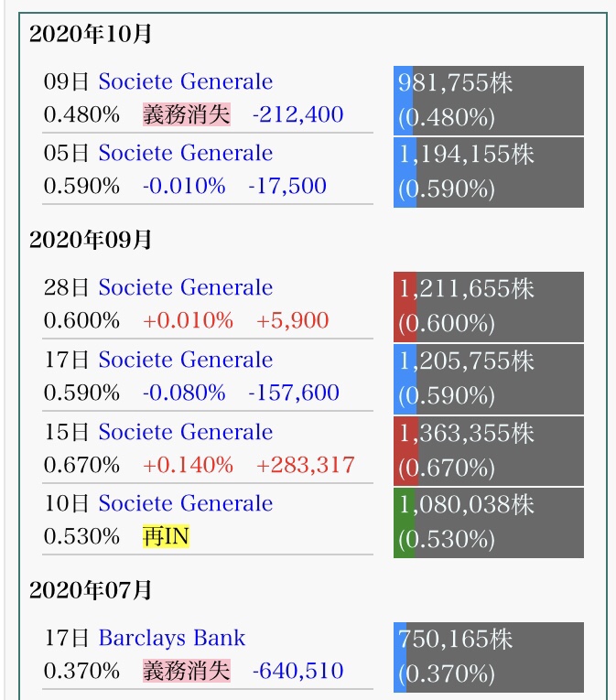Click the green 1,080,038株 share bar
Image resolution: width=616 pixels, height=700 pixels.
489,522
